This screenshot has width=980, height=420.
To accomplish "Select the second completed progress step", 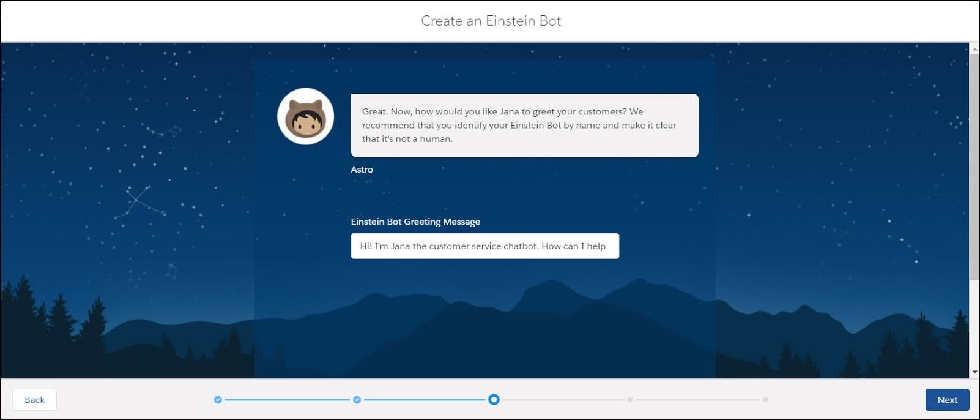I will click(x=357, y=400).
